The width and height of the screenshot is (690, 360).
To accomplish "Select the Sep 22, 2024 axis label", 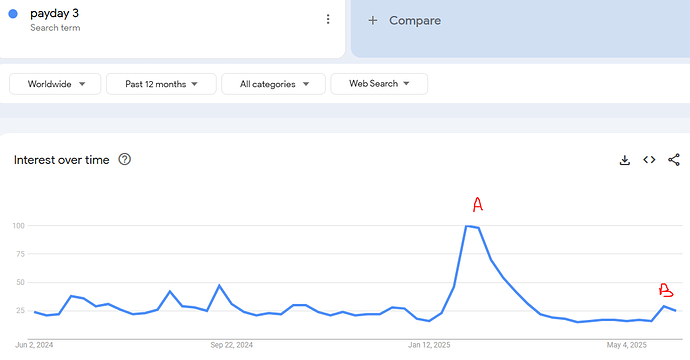I will 231,345.
